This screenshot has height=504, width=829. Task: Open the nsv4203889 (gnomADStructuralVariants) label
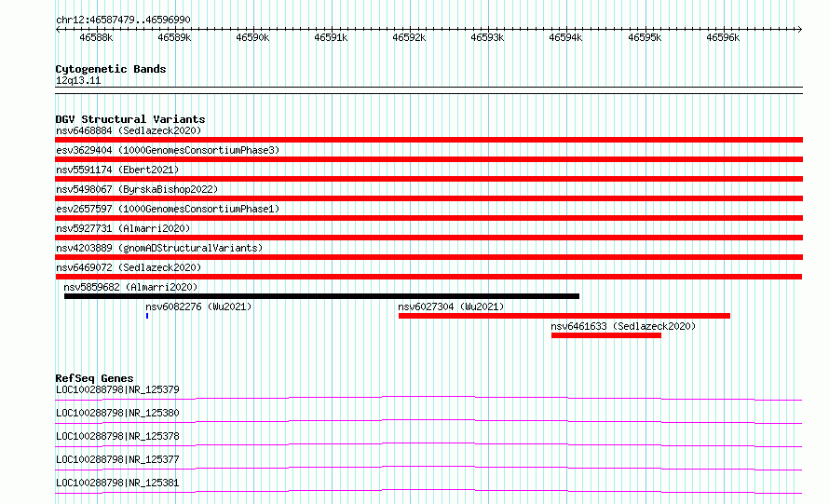[x=159, y=248]
